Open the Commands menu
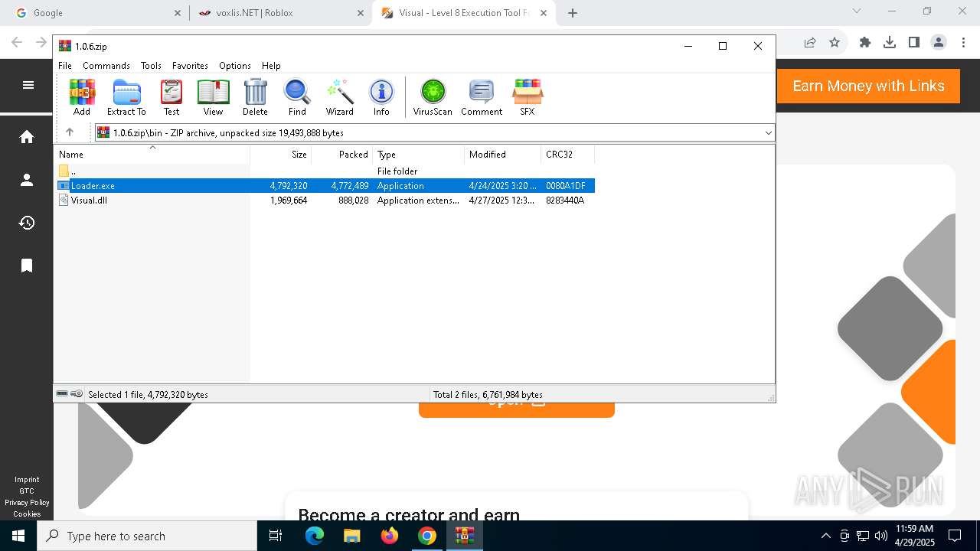Screen dimensions: 980x551 point(106,66)
